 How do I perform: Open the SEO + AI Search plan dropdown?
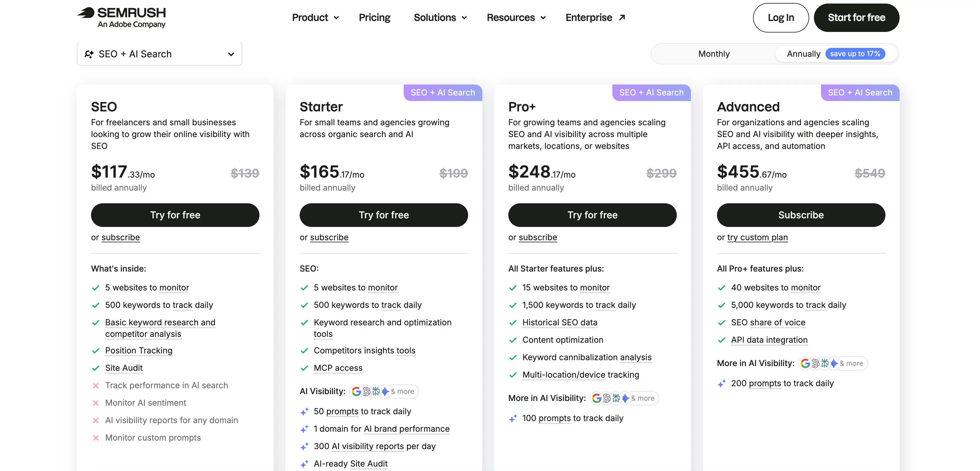click(x=159, y=54)
